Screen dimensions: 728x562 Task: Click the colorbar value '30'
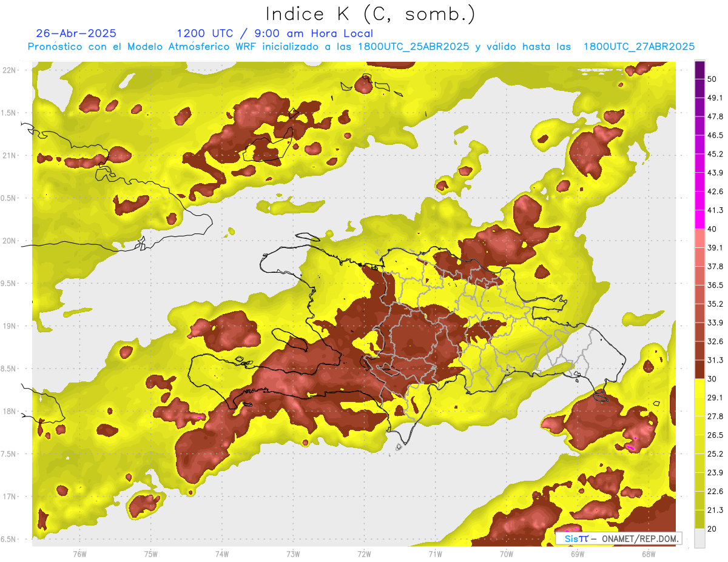(712, 379)
